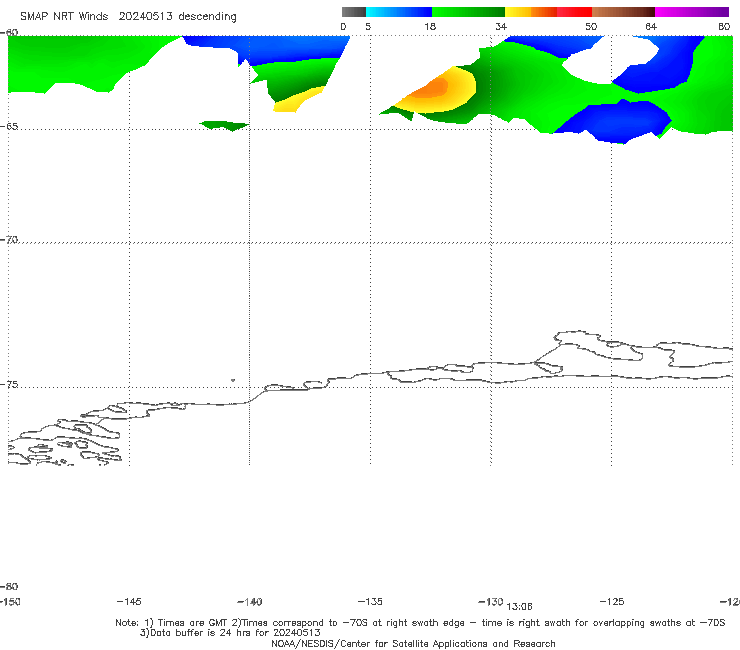The height and width of the screenshot is (650, 740).
Task: Click the '-135' longitude label
Action: (x=370, y=601)
